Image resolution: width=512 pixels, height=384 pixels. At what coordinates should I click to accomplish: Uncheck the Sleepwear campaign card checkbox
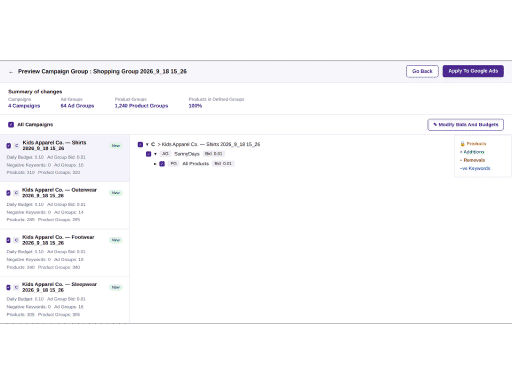(9, 287)
